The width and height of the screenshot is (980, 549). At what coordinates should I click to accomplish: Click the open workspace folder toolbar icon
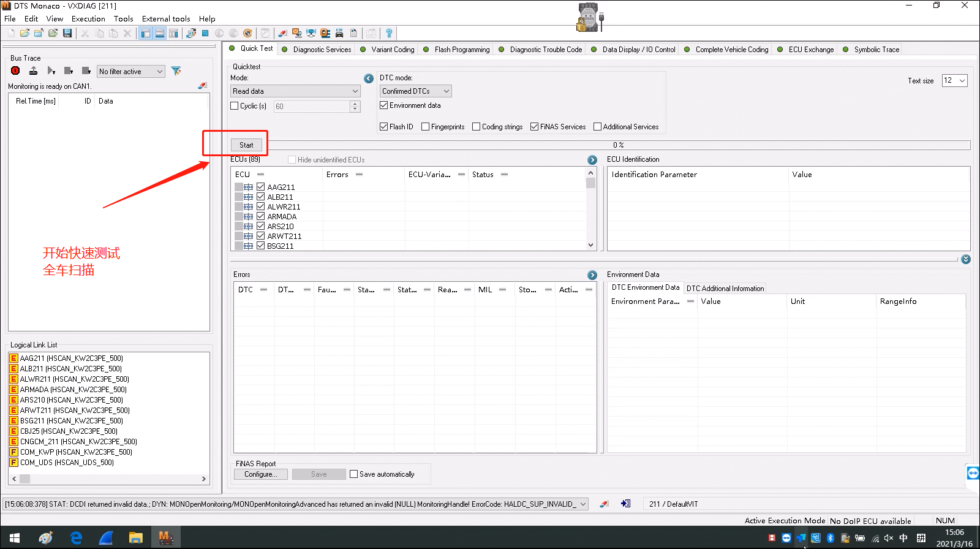tap(24, 33)
